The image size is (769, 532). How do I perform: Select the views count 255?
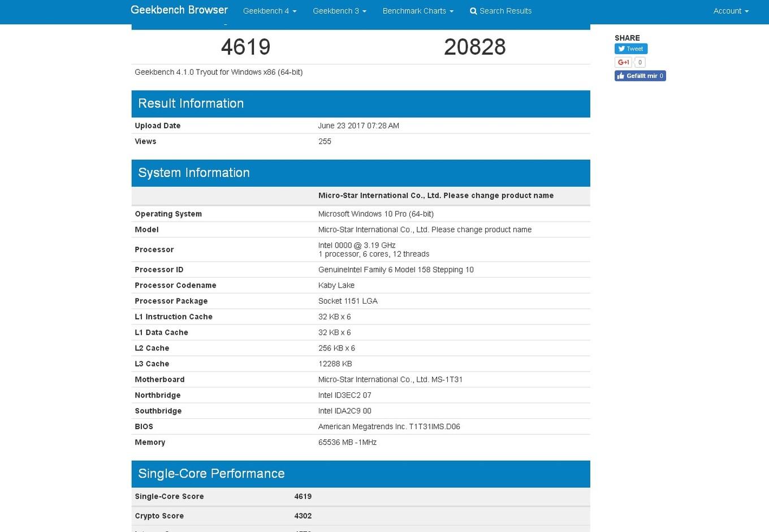click(325, 141)
